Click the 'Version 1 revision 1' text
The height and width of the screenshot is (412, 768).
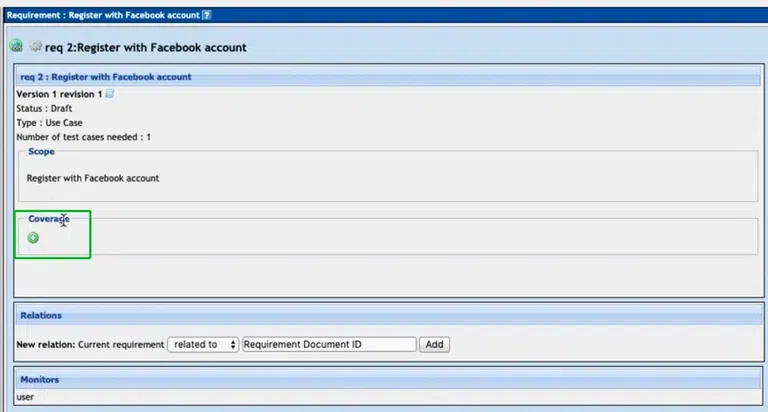click(x=59, y=94)
